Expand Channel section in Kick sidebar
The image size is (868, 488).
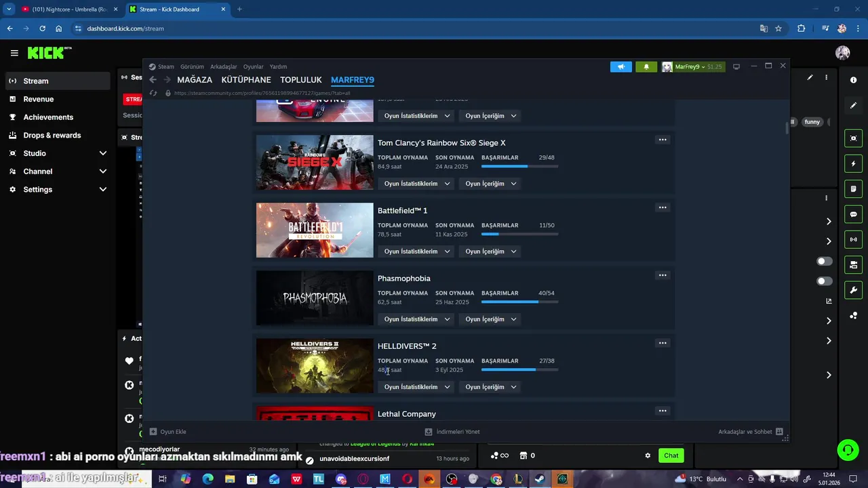coord(58,171)
